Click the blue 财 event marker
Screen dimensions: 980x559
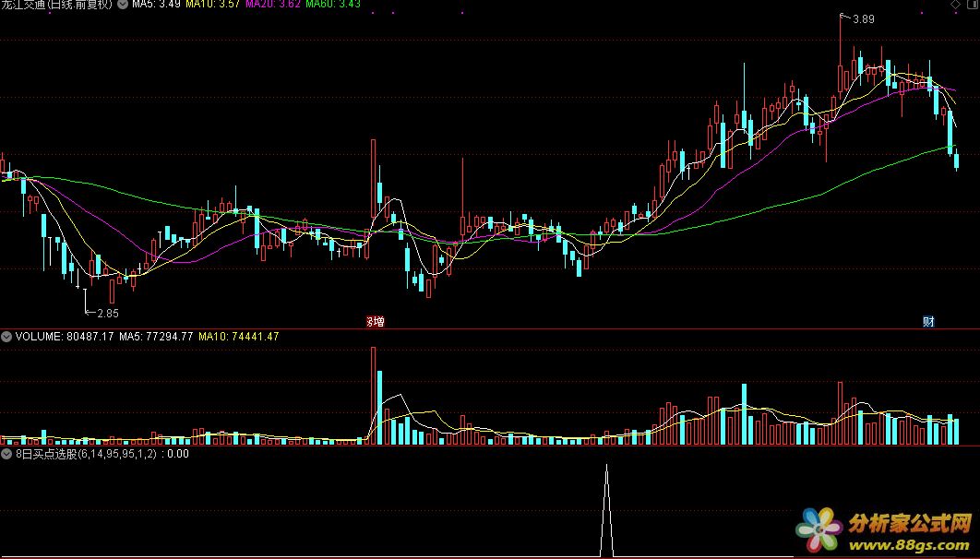point(928,322)
